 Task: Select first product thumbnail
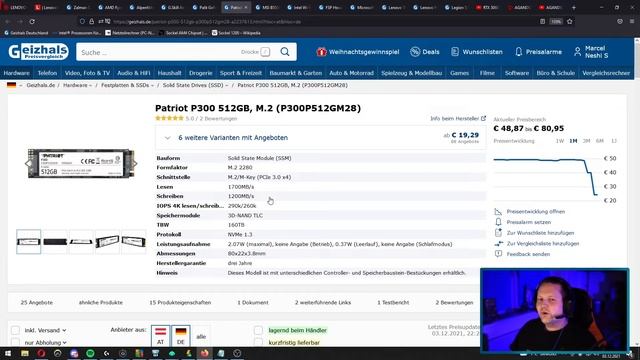(x=29, y=242)
